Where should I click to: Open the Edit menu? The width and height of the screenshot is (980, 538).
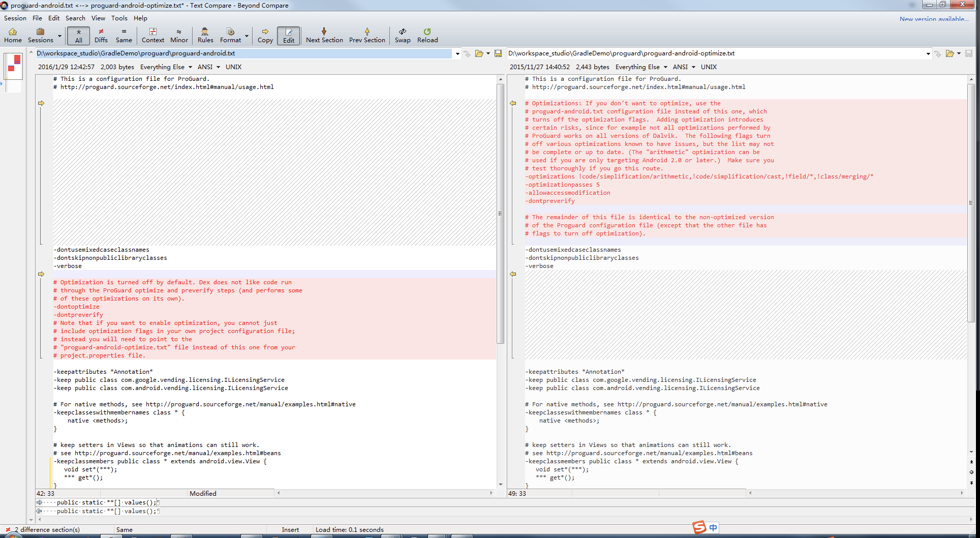(54, 18)
